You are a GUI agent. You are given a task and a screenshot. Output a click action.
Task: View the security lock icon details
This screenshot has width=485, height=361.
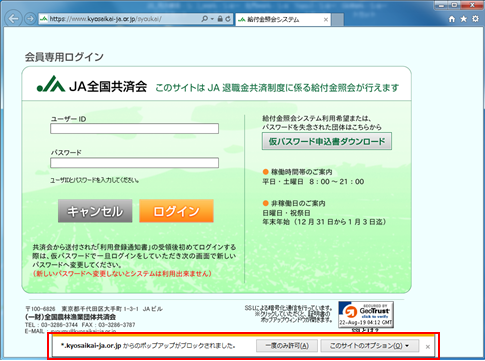click(x=220, y=19)
